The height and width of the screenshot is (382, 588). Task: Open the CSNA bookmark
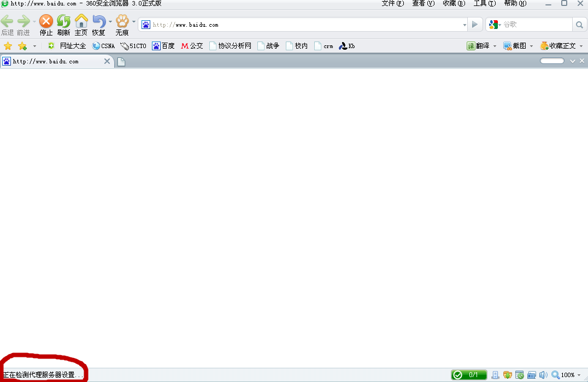point(103,46)
